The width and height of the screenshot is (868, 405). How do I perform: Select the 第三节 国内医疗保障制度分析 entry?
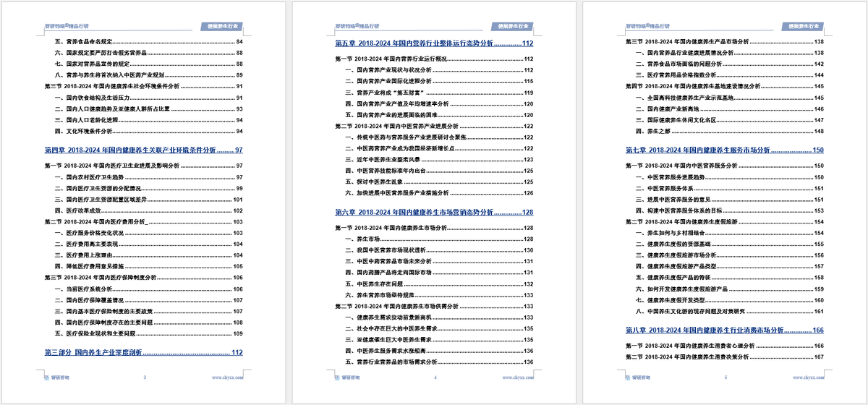coord(143,278)
